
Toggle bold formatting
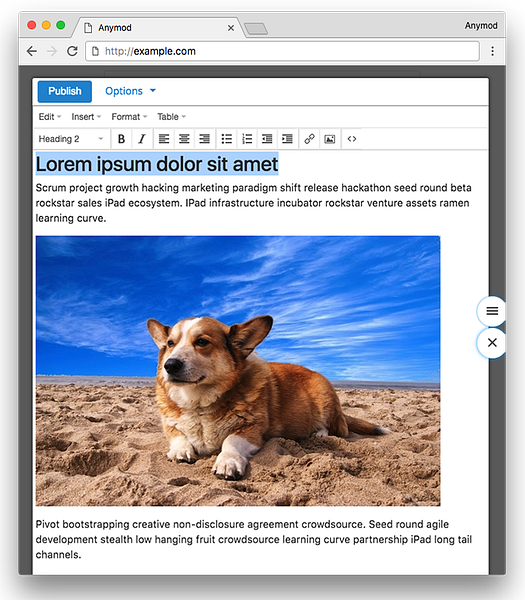point(121,139)
